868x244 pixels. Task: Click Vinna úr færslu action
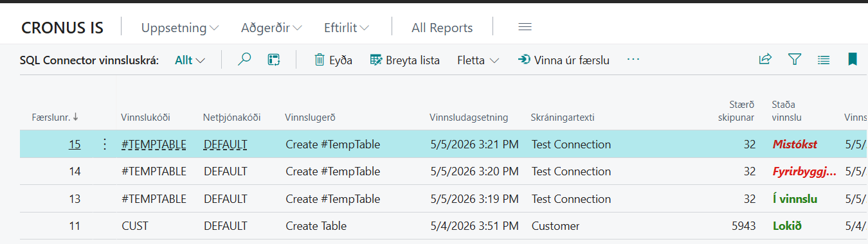[564, 60]
